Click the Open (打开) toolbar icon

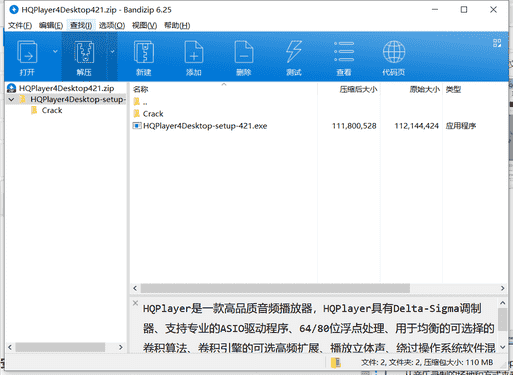click(x=27, y=52)
